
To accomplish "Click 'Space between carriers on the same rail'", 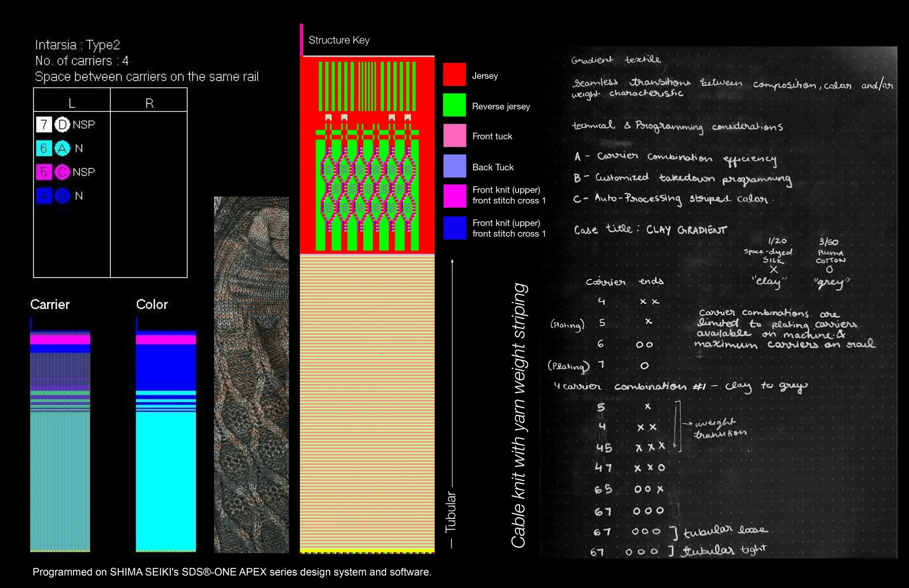I will tap(147, 77).
